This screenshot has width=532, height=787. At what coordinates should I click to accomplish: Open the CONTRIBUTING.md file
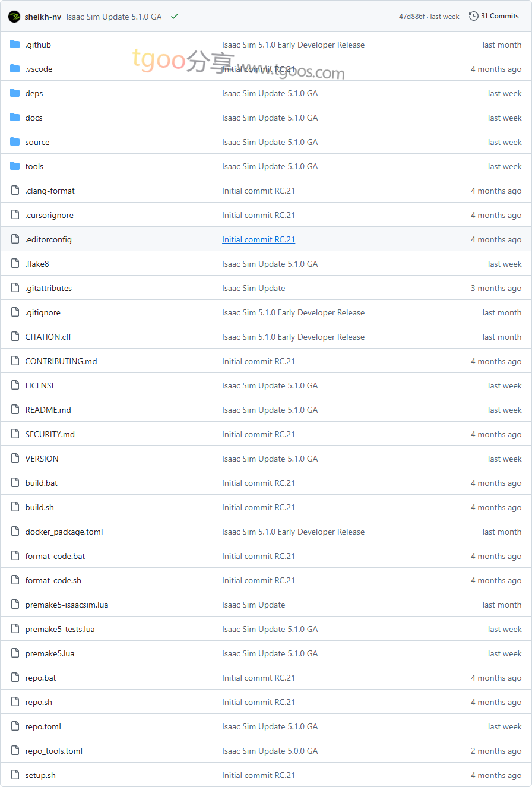(61, 361)
